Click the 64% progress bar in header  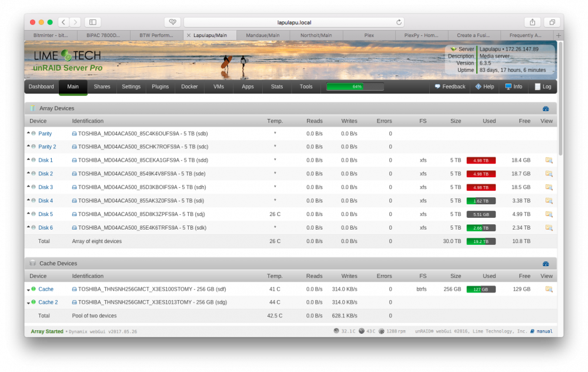tap(355, 87)
